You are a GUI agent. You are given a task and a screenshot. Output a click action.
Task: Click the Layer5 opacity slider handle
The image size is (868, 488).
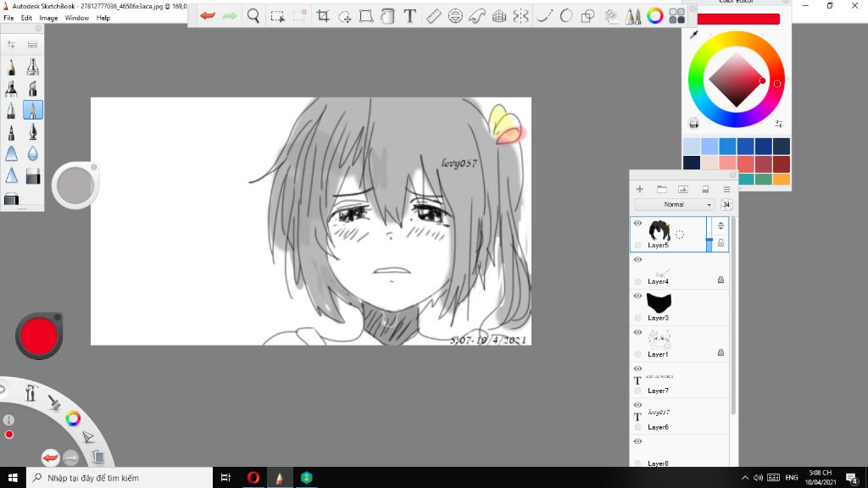pyautogui.click(x=709, y=241)
